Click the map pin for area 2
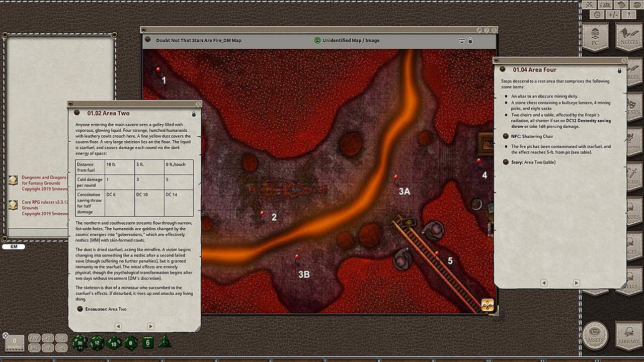Screen dimensions: 644x362 (262, 214)
